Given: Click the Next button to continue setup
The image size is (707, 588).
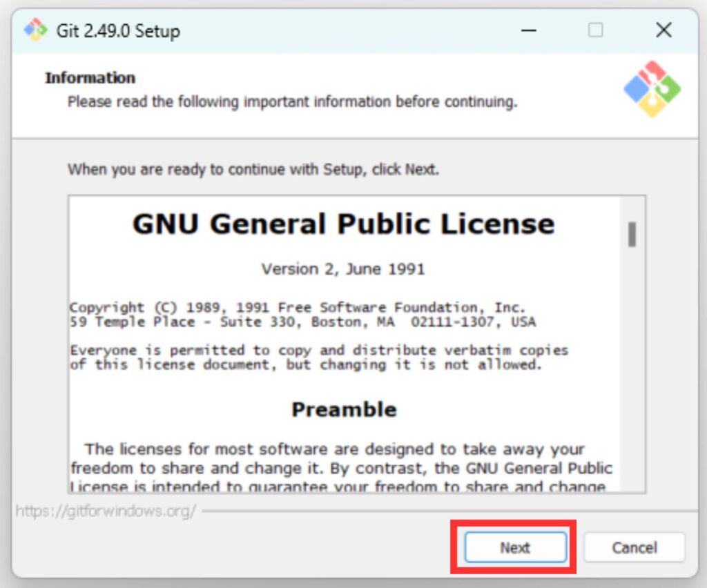Looking at the screenshot, I should [515, 547].
